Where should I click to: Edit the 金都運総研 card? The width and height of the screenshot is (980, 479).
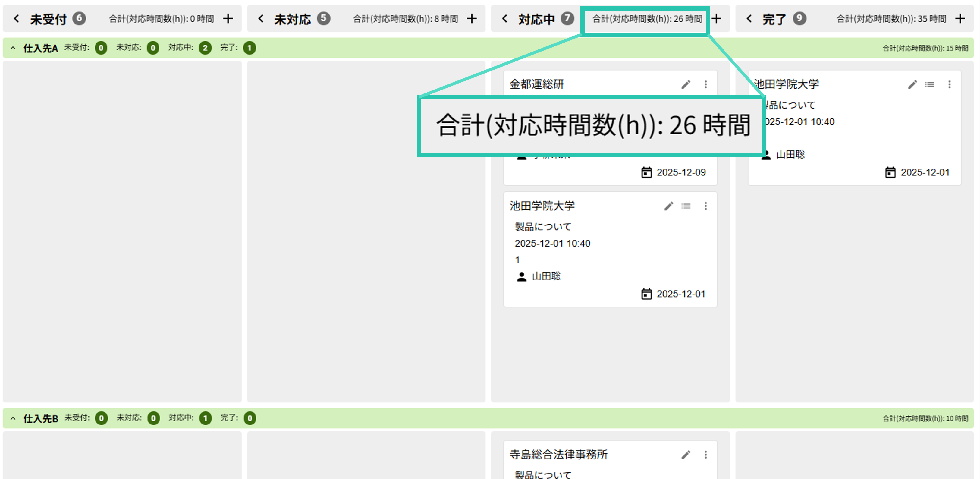pyautogui.click(x=686, y=84)
